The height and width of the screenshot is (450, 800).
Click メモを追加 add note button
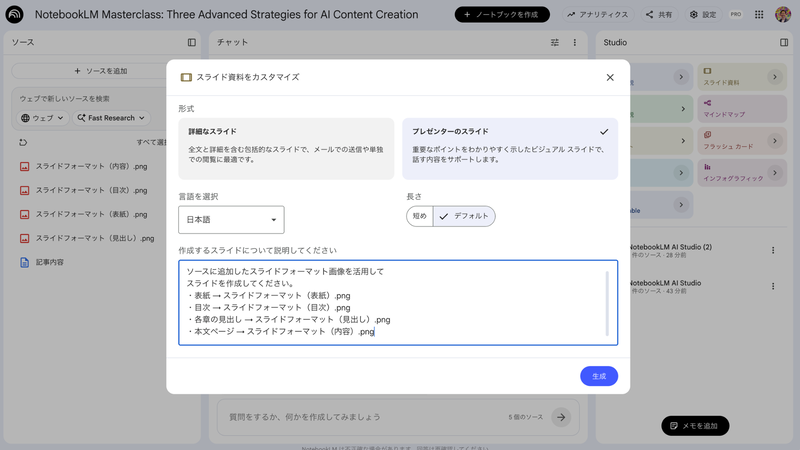pyautogui.click(x=695, y=426)
